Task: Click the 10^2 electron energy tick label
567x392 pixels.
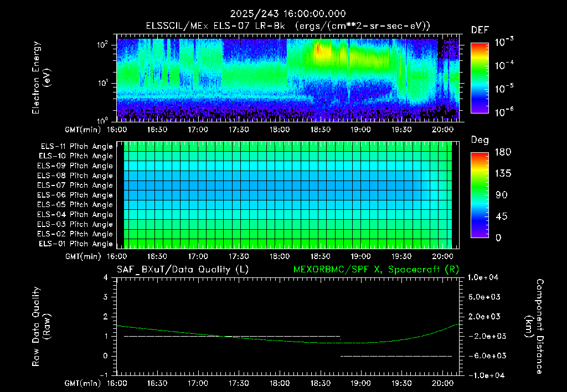Action: pyautogui.click(x=102, y=45)
